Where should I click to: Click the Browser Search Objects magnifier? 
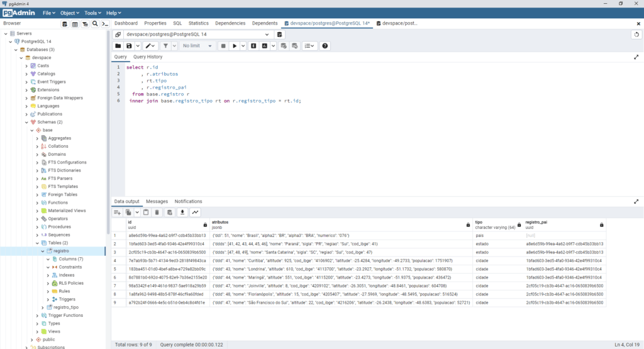(95, 24)
